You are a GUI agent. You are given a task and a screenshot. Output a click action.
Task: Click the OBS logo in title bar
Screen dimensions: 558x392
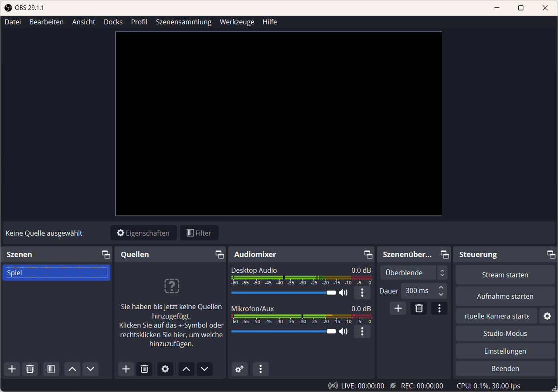(8, 8)
